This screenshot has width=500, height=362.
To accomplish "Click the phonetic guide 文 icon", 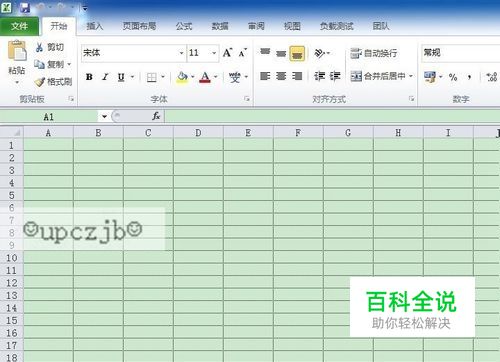I will pyautogui.click(x=234, y=77).
